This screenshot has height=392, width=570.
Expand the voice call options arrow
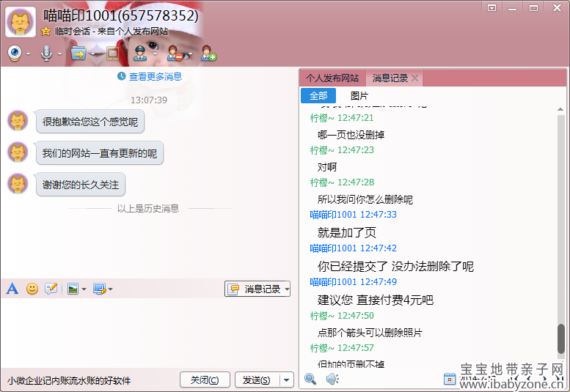coord(59,54)
